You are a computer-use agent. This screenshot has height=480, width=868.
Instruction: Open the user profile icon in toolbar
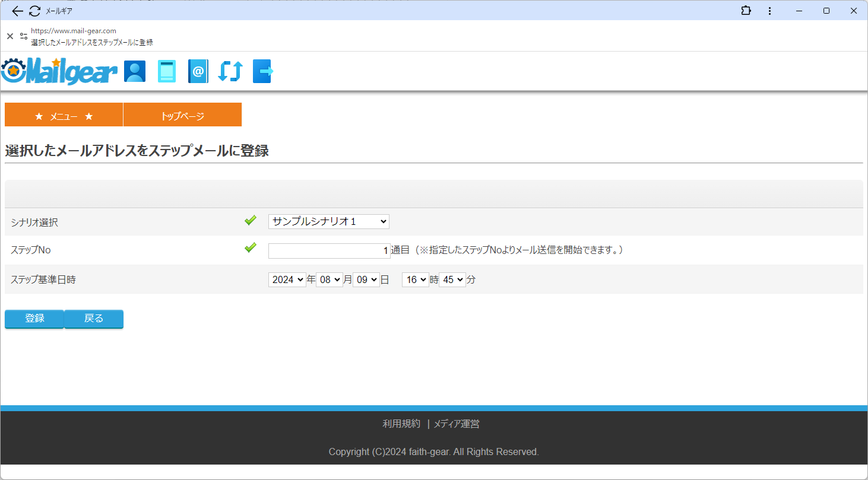135,71
